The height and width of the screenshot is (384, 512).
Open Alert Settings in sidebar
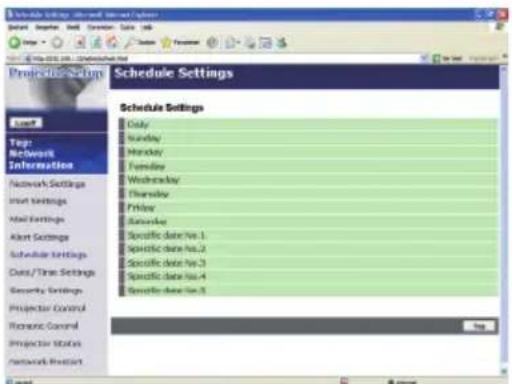tap(39, 237)
